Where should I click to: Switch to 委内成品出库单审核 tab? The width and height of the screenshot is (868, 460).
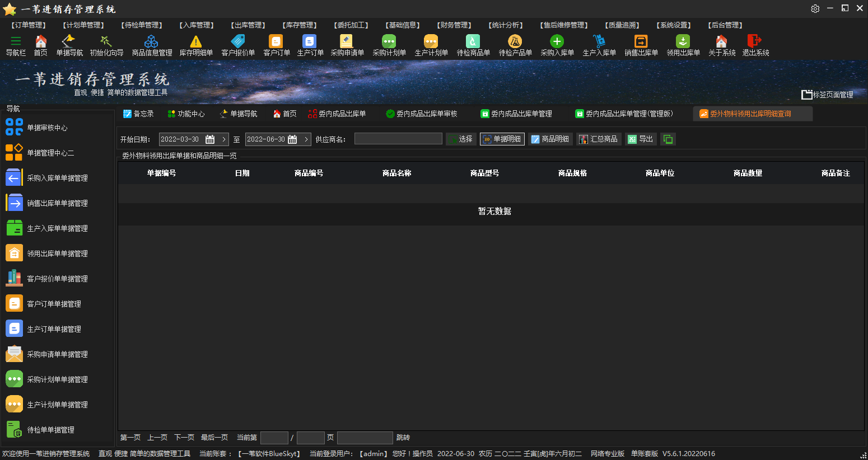coord(422,114)
